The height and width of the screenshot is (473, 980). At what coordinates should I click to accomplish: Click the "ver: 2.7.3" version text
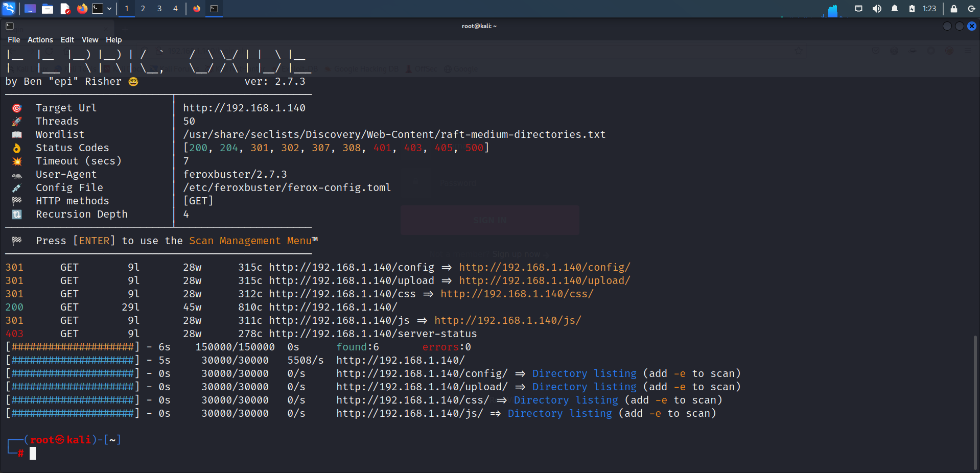275,81
